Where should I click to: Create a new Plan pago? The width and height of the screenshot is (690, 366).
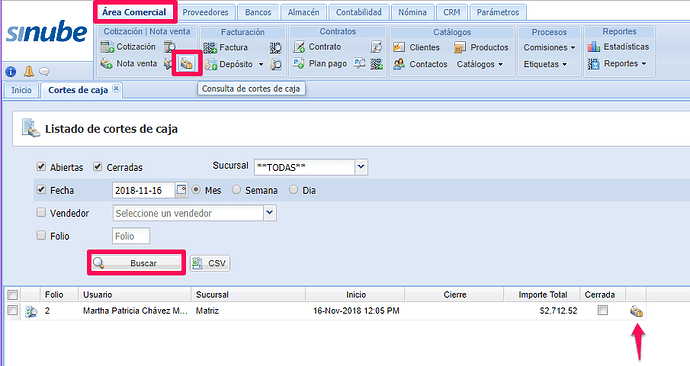coord(320,63)
